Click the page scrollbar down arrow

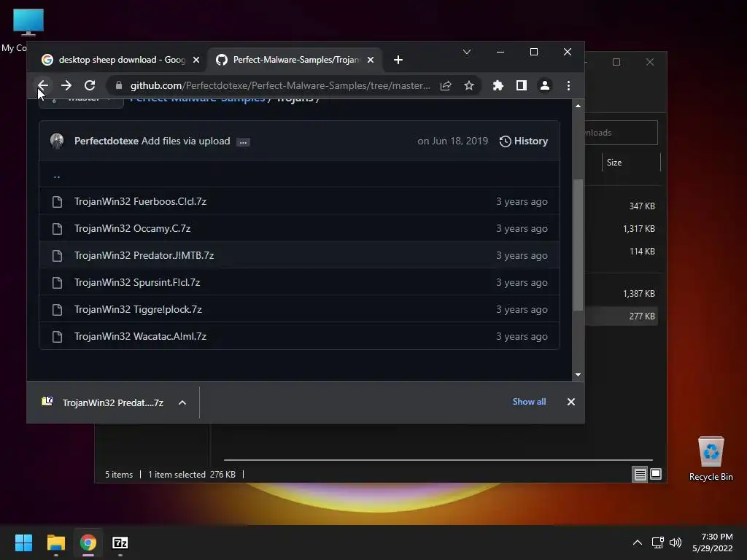point(578,375)
